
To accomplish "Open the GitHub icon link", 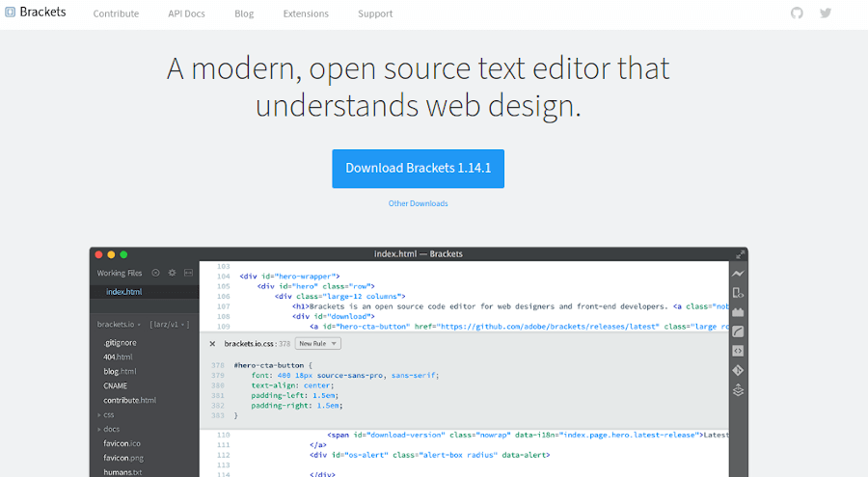I will pyautogui.click(x=797, y=13).
